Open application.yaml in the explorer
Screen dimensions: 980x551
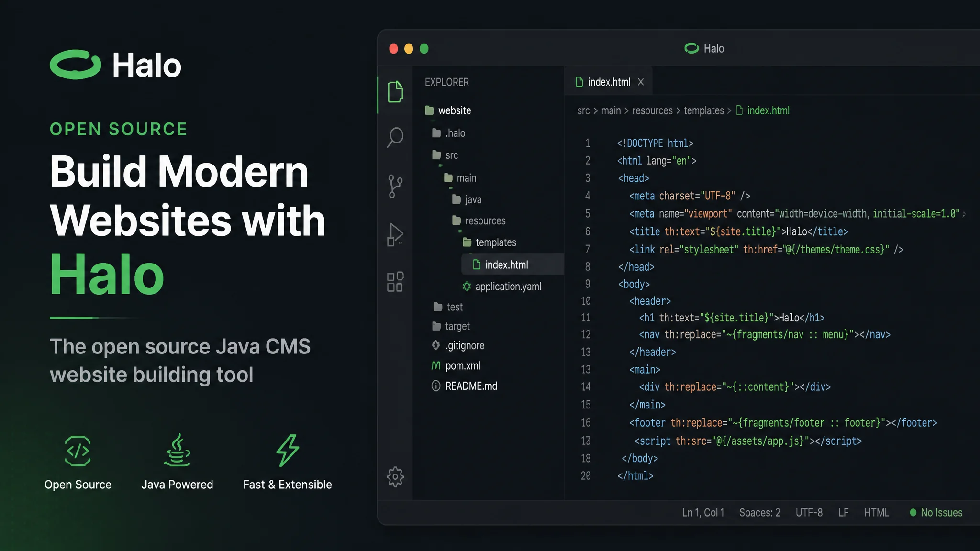pos(502,287)
